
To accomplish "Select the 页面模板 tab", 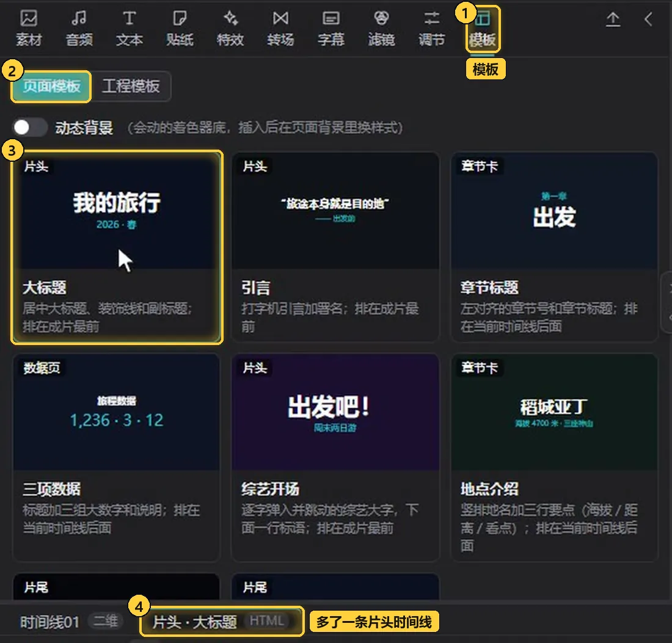I will click(51, 86).
